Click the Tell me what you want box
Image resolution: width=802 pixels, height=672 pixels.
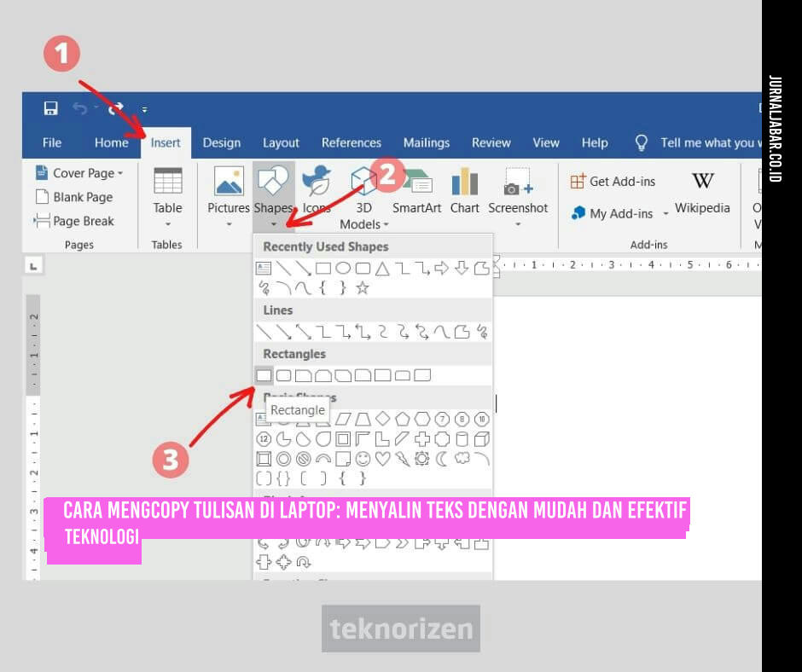tap(698, 142)
